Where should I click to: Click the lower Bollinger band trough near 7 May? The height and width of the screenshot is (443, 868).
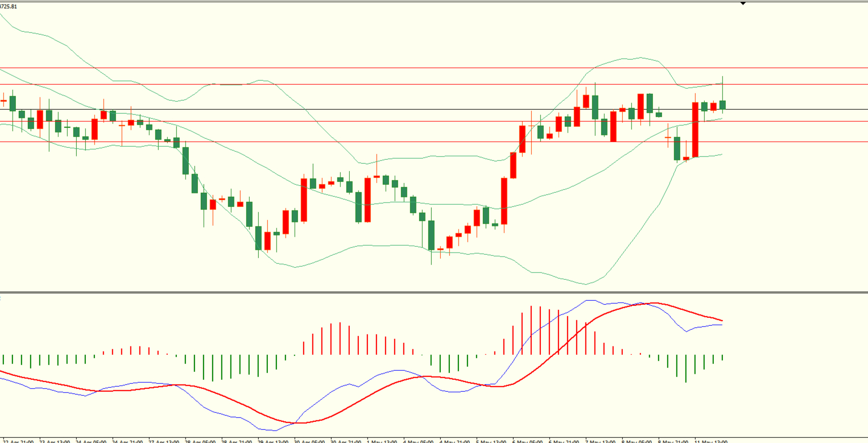pyautogui.click(x=585, y=284)
